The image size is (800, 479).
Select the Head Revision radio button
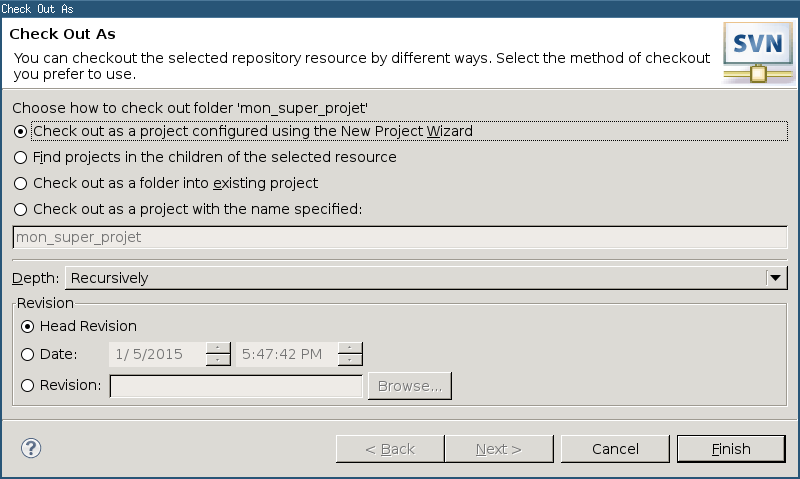[28, 326]
